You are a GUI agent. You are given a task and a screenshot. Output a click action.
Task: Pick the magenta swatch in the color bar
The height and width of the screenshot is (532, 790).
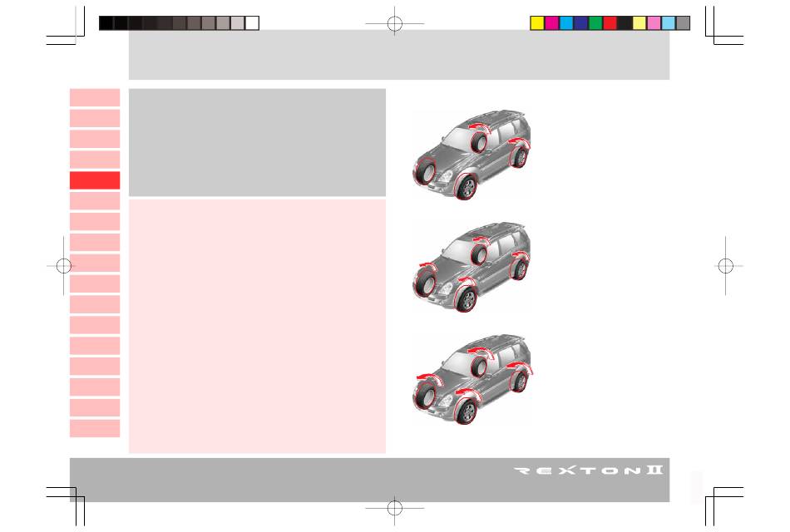pyautogui.click(x=551, y=23)
